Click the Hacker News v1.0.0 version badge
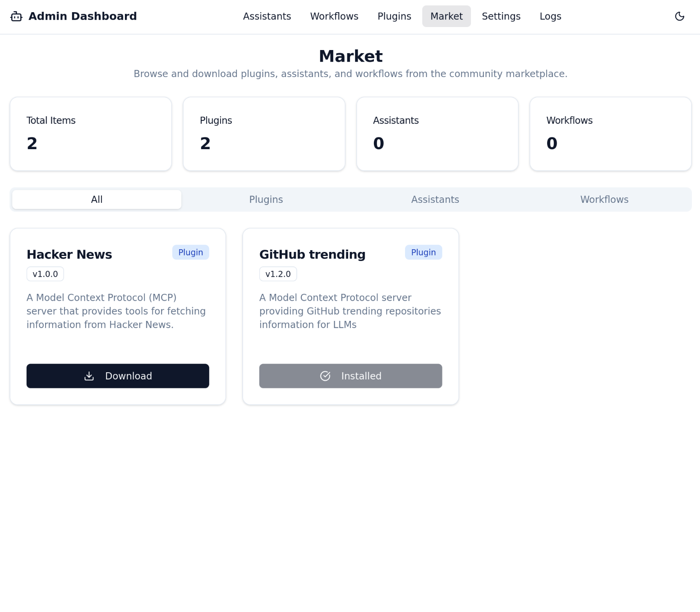 pos(45,274)
